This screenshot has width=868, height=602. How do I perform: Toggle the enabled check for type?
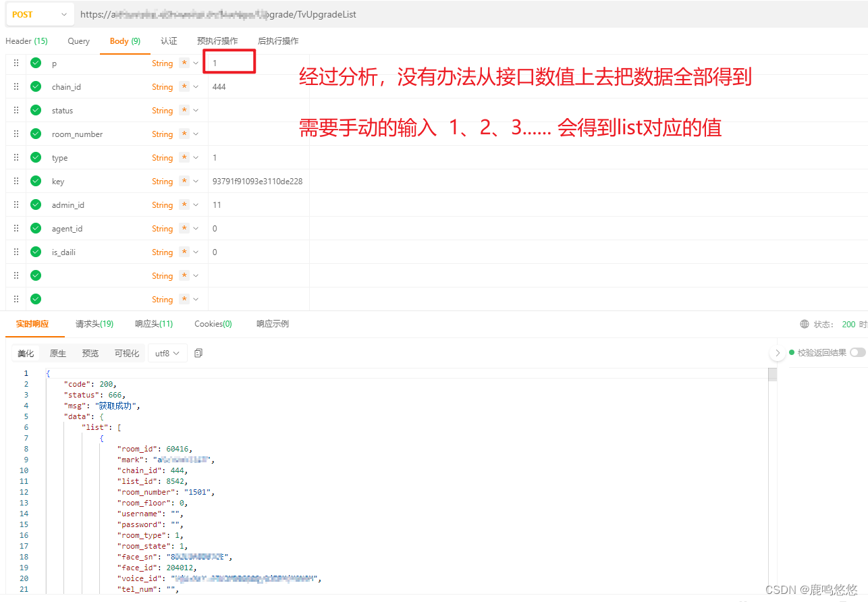click(x=36, y=157)
